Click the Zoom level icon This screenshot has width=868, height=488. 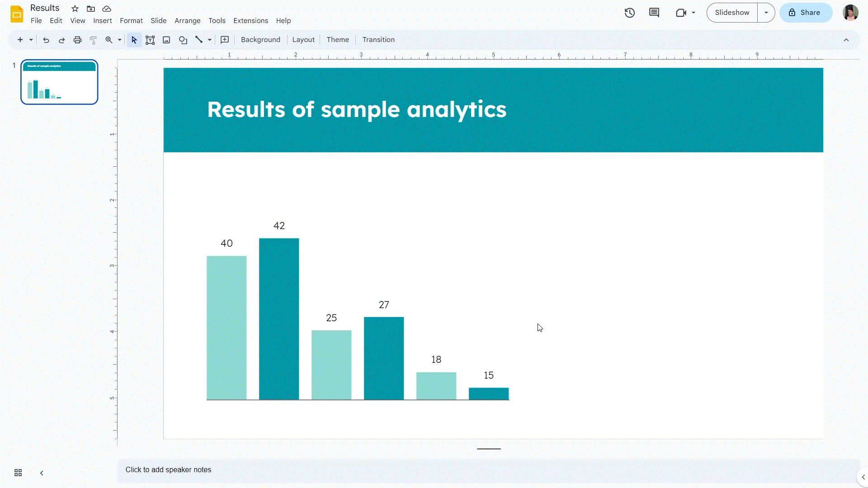[x=108, y=40]
